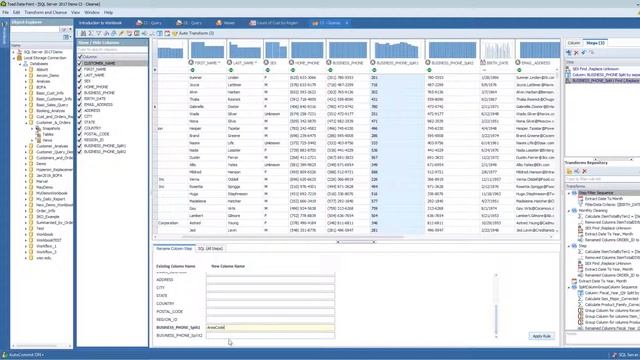Click the speaker-like icon in Transforms Repository toolbar
Screen dimensions: 640x360
pyautogui.click(x=577, y=171)
